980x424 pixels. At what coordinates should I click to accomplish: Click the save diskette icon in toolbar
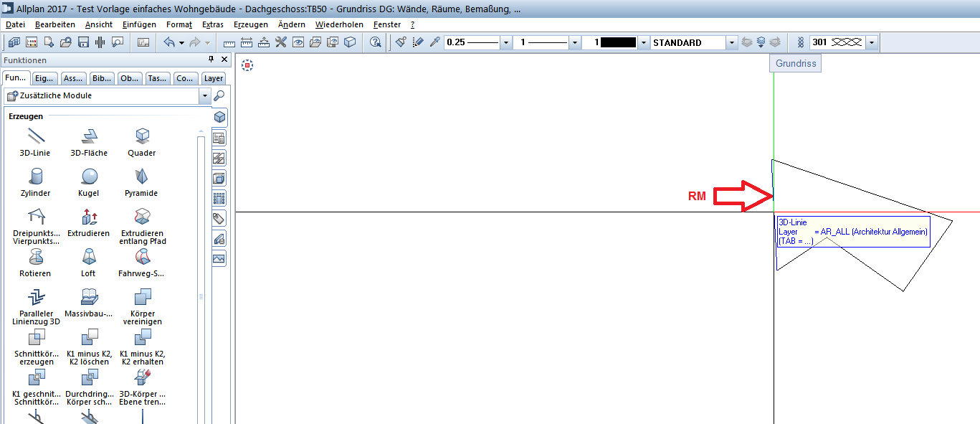(83, 42)
